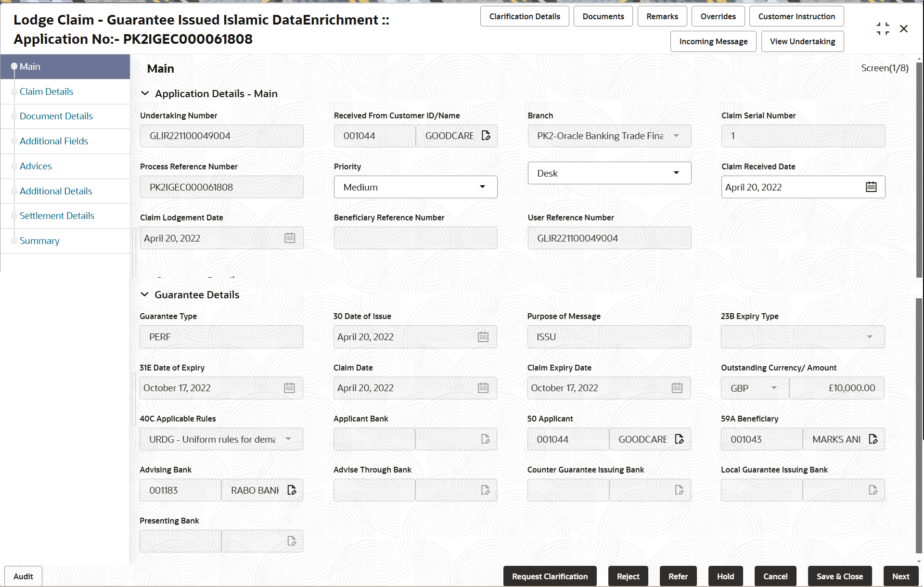The height and width of the screenshot is (587, 924).
Task: Open the Clarification Details button
Action: tap(524, 16)
